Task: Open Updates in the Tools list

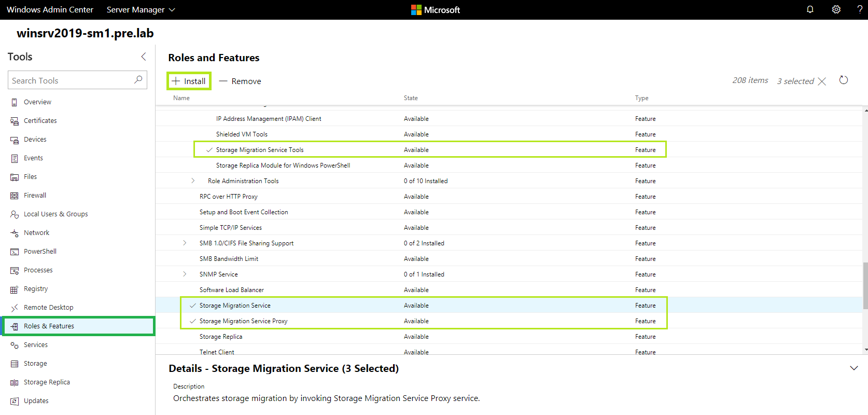Action: point(36,401)
